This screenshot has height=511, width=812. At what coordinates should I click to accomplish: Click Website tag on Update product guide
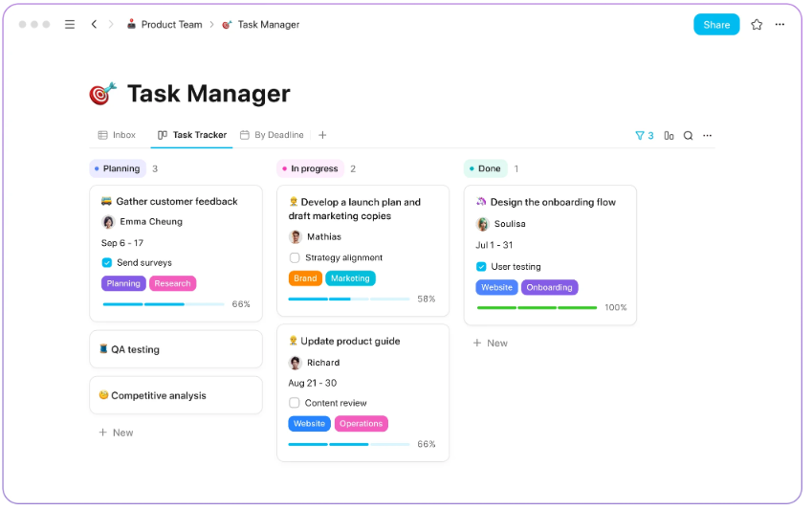pos(309,423)
